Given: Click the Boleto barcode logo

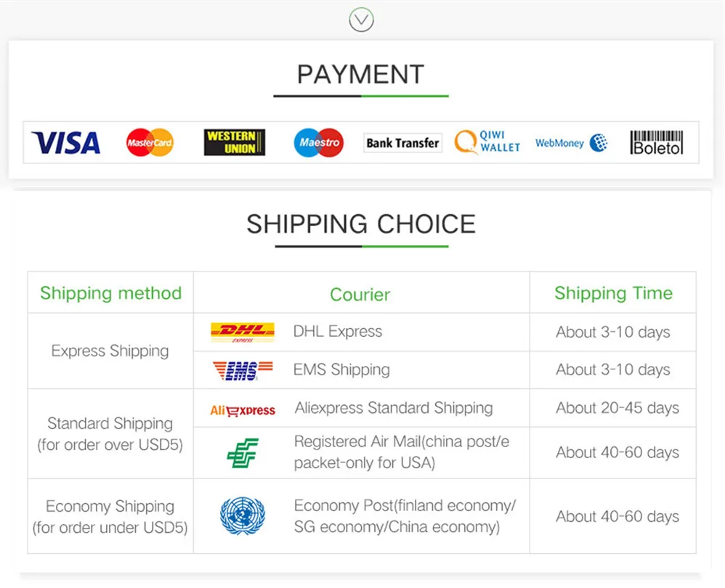Looking at the screenshot, I should [x=656, y=142].
